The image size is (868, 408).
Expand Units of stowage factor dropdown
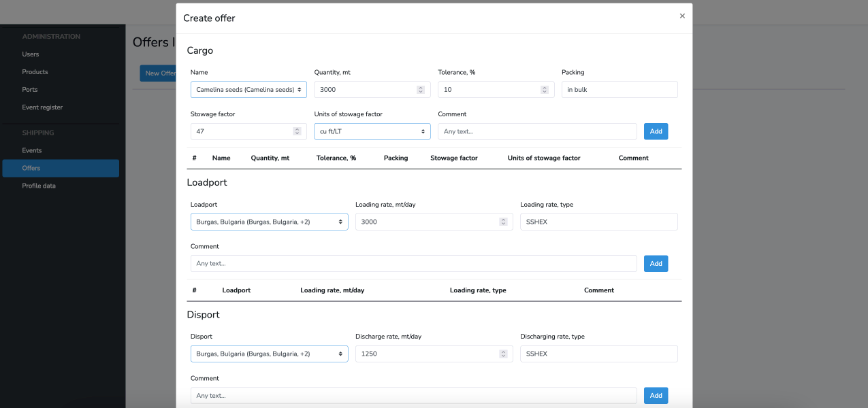click(372, 131)
